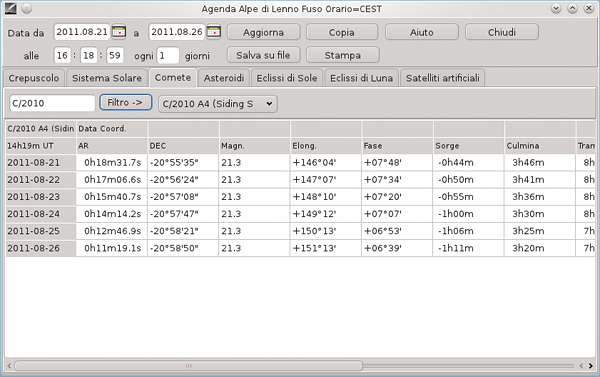Viewport: 600px width, 377px height.
Task: Open the Asteroidi tab
Action: 224,78
